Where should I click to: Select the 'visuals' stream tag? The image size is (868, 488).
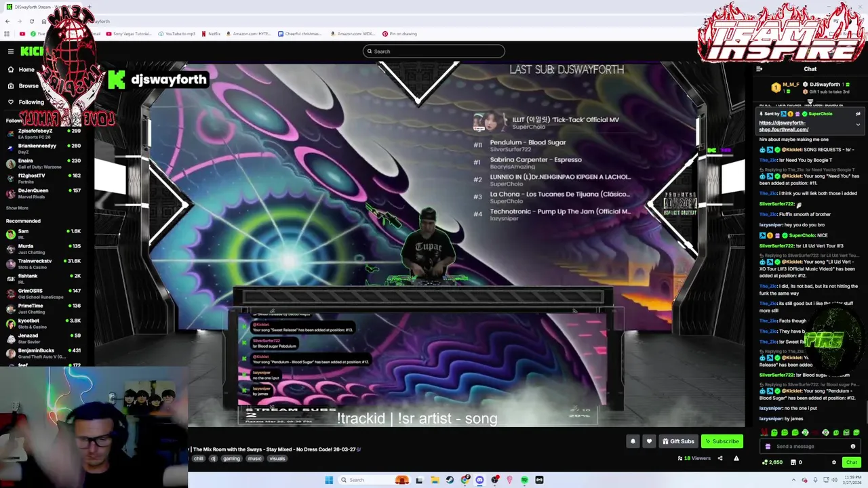pyautogui.click(x=277, y=459)
